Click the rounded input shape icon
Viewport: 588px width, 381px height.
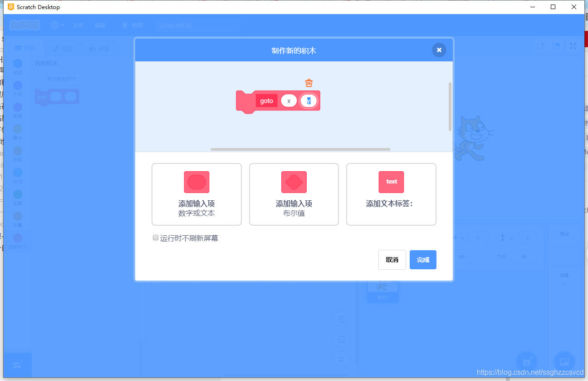(x=196, y=182)
